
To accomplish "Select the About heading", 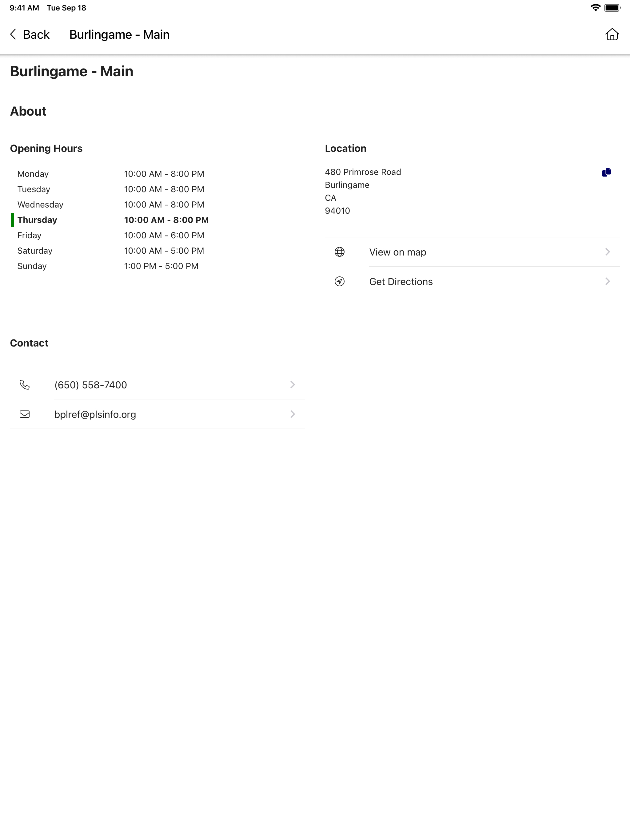I will [x=28, y=111].
